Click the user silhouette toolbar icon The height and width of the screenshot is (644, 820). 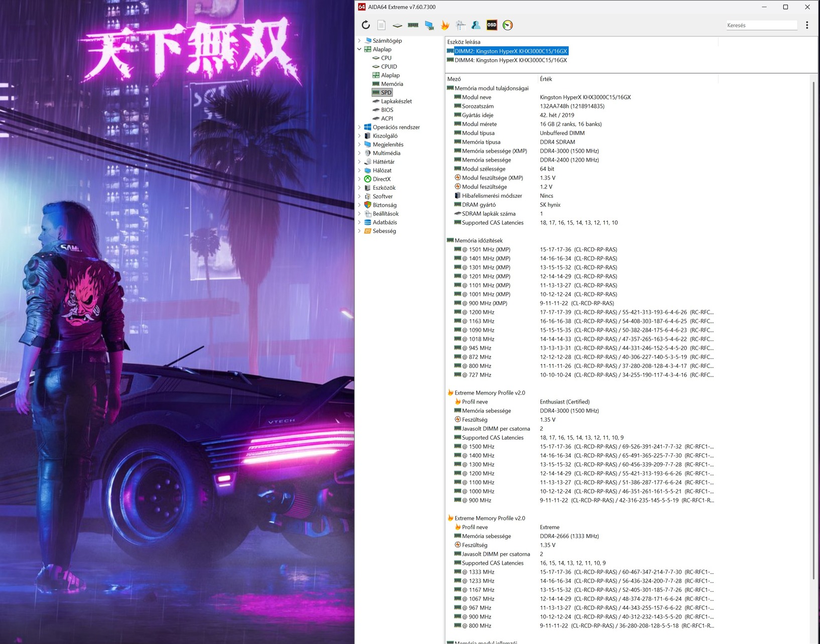476,25
